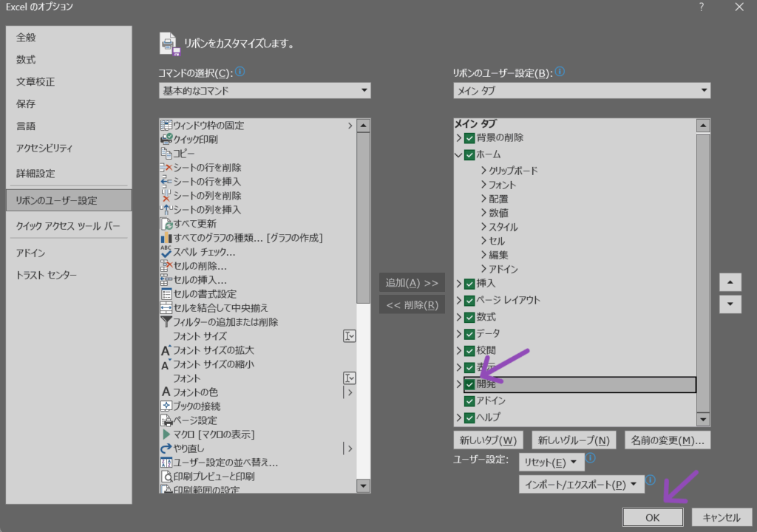Screen dimensions: 757x532
Task: Click the command list scrollbar thumb
Action: (x=363, y=218)
